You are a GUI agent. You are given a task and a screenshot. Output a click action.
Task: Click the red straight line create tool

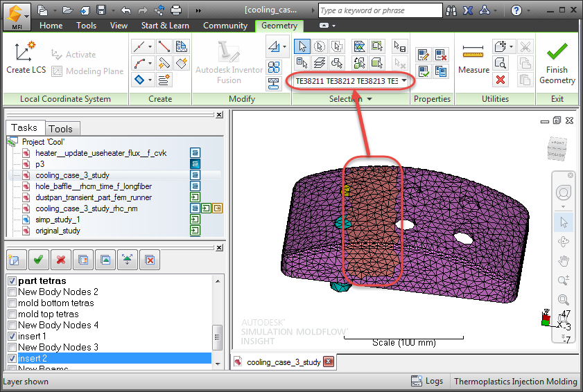coord(164,46)
